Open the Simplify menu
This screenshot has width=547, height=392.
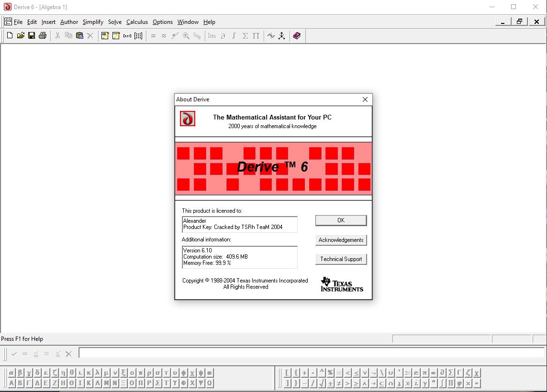(93, 22)
